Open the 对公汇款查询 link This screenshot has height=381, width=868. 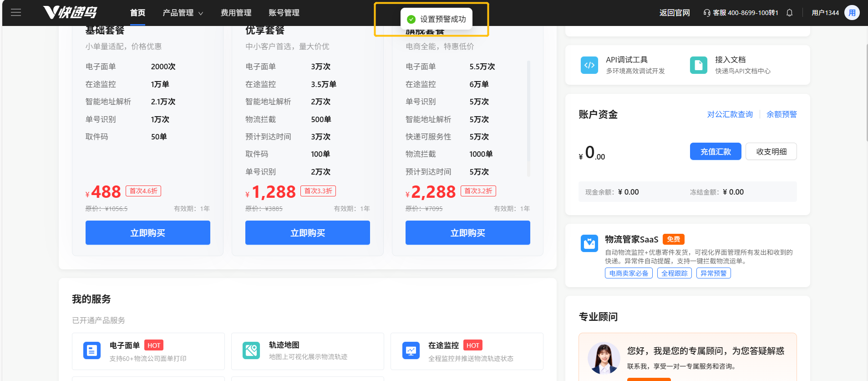[x=730, y=114]
